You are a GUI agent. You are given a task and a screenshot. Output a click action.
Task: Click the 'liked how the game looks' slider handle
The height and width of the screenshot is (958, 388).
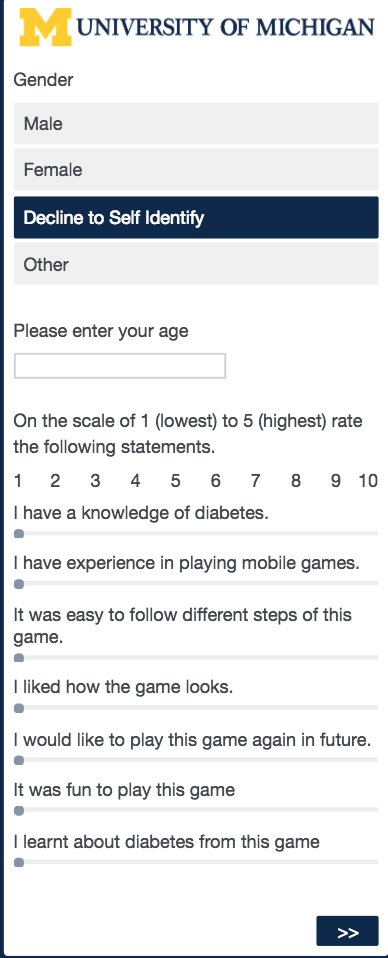tap(19, 708)
